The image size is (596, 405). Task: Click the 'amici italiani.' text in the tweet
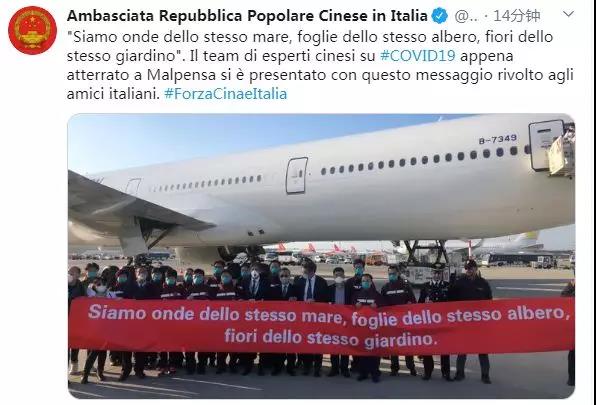(113, 94)
